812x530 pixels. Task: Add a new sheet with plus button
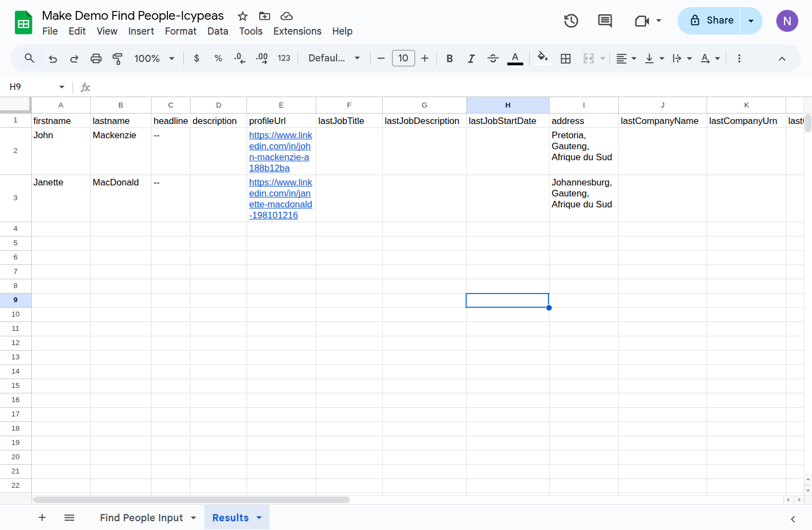[42, 517]
